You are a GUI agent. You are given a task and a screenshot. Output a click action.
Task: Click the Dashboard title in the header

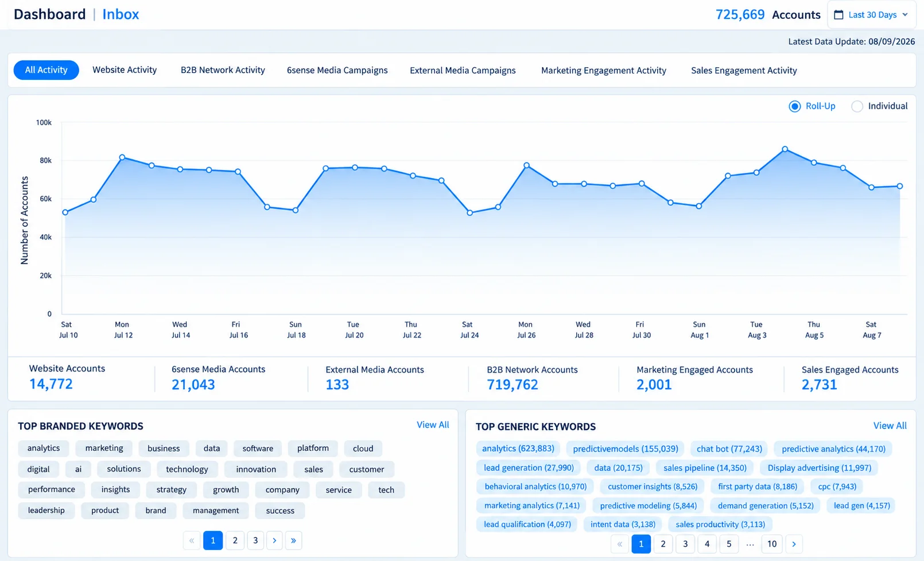click(x=50, y=14)
